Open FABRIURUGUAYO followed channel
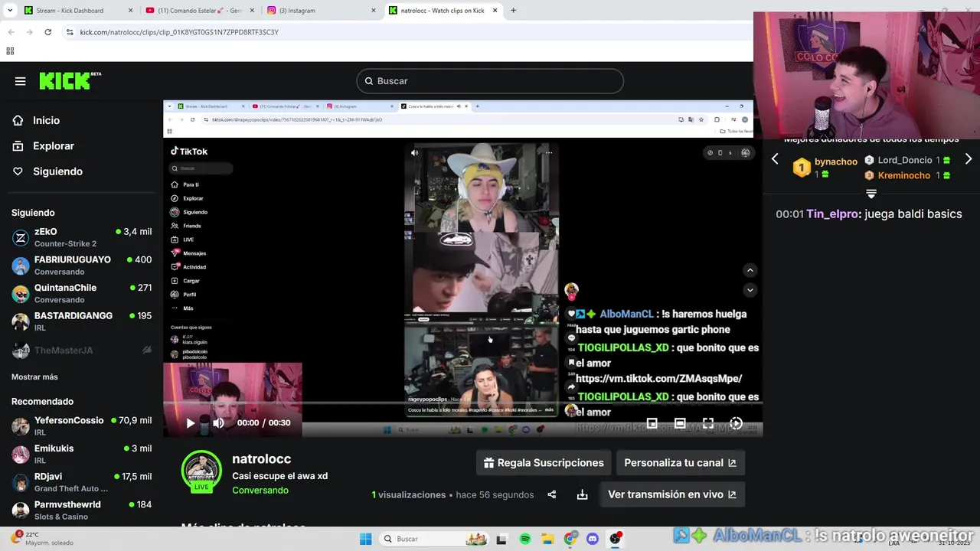Image resolution: width=980 pixels, height=551 pixels. [82, 266]
